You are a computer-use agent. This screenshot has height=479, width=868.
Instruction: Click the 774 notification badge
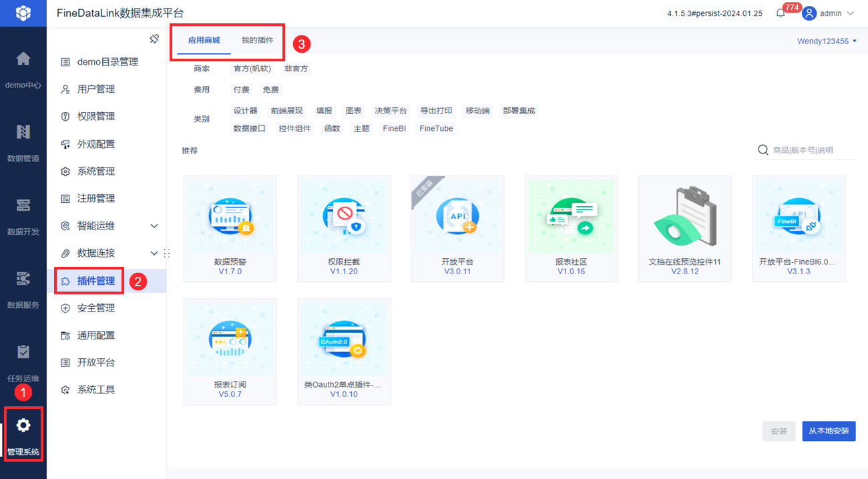click(x=792, y=7)
